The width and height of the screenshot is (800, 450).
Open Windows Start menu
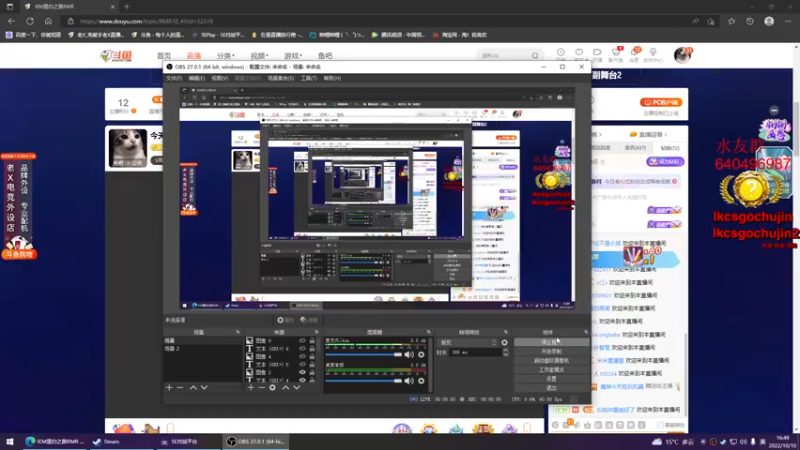pyautogui.click(x=10, y=441)
